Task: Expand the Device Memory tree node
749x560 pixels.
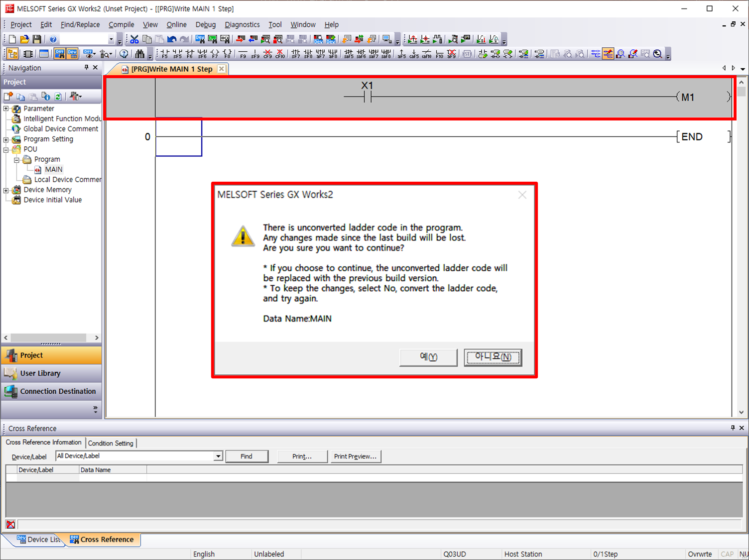Action: tap(6, 190)
